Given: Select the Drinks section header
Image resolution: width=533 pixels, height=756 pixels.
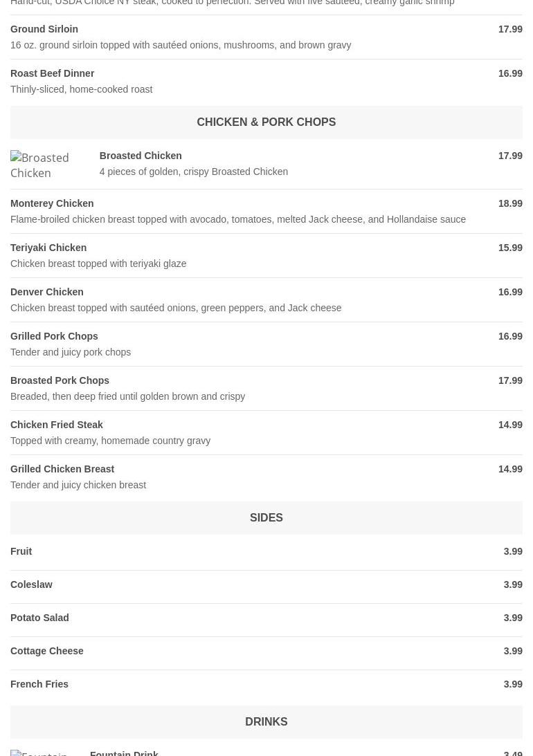Looking at the screenshot, I should click(266, 722).
